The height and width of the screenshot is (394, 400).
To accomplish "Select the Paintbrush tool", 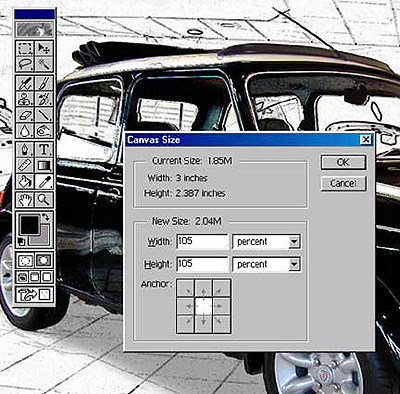I will click(x=44, y=83).
